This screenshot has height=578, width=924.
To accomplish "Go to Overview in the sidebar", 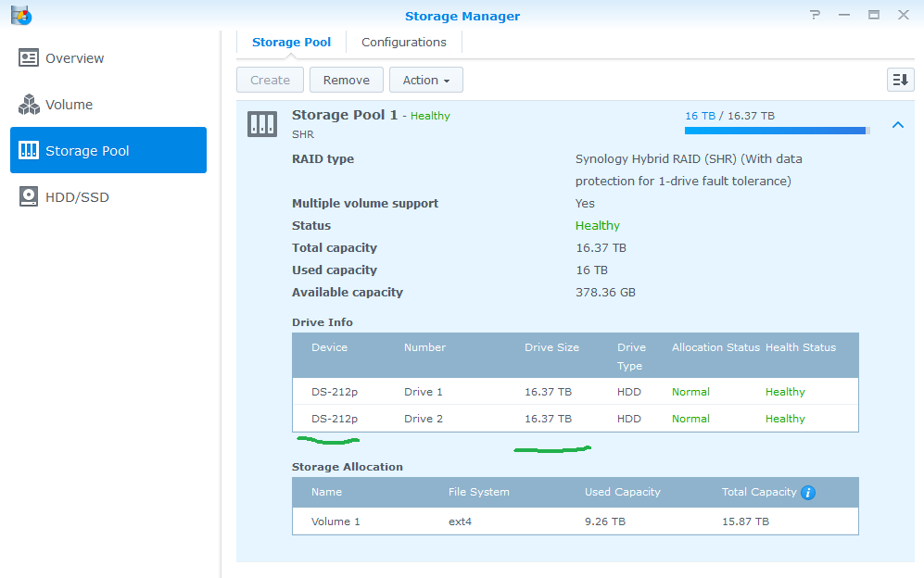I will pos(108,57).
